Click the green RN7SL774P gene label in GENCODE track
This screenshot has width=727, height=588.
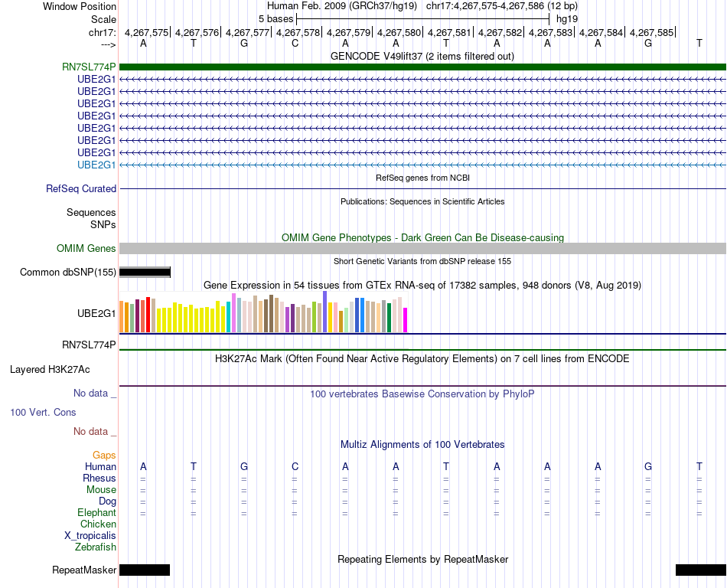coord(89,67)
